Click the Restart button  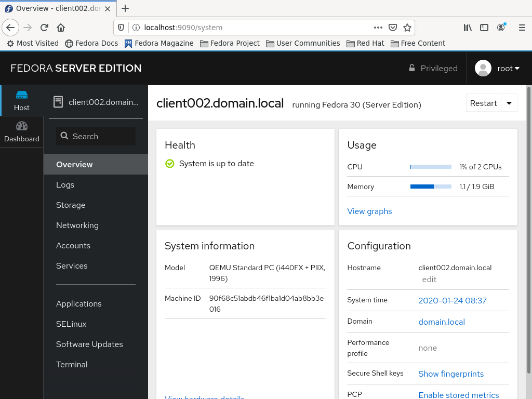point(484,103)
